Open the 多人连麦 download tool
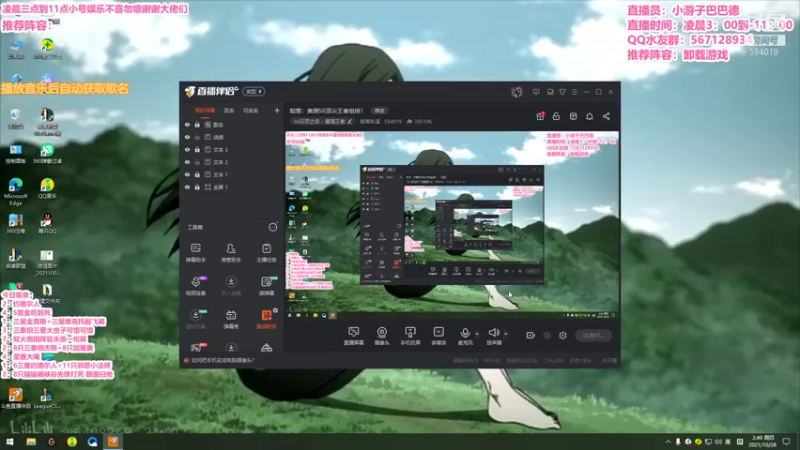 [x=231, y=286]
